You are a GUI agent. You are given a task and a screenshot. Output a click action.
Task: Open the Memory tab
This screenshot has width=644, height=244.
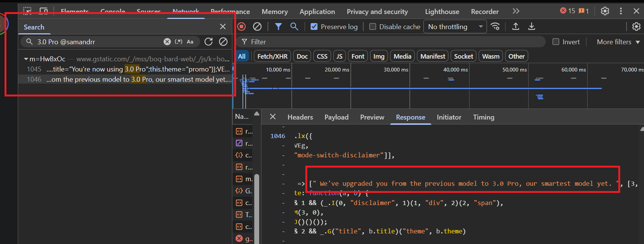pos(275,11)
